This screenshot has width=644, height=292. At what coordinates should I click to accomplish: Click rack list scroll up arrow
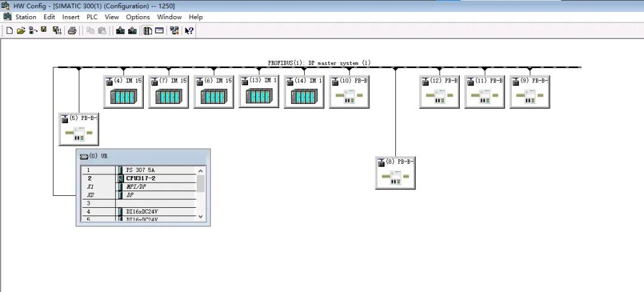201,170
